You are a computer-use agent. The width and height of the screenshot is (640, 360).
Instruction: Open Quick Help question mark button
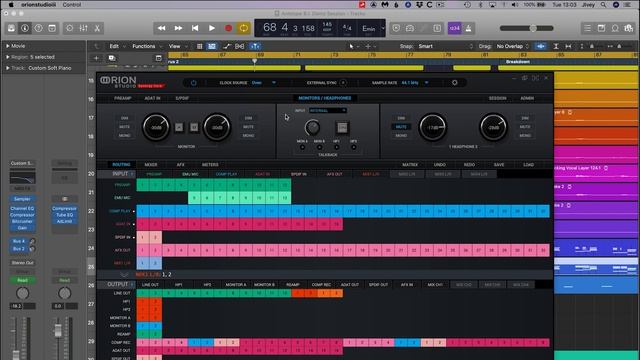[x=38, y=28]
